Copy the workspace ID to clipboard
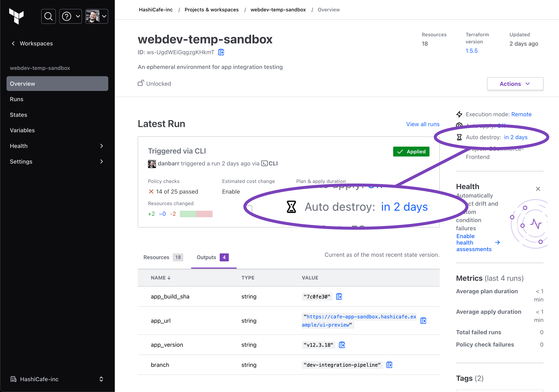 [x=221, y=52]
